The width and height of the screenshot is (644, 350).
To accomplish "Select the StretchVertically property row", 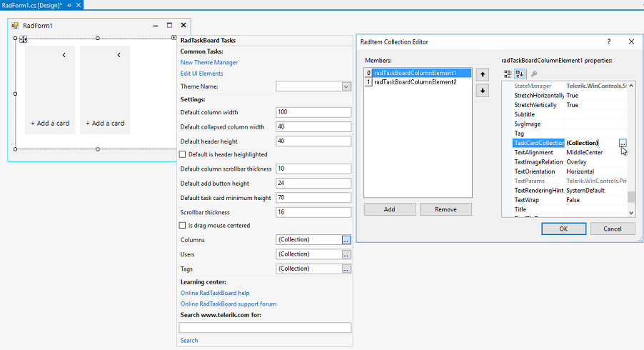I will pos(570,105).
